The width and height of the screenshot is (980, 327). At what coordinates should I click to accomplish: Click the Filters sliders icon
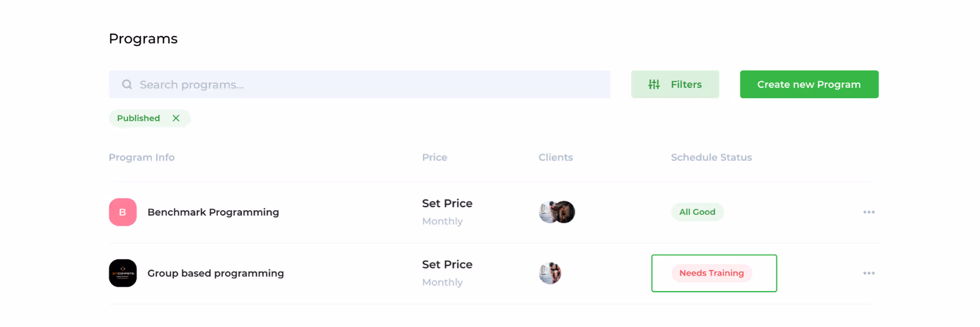[x=654, y=84]
